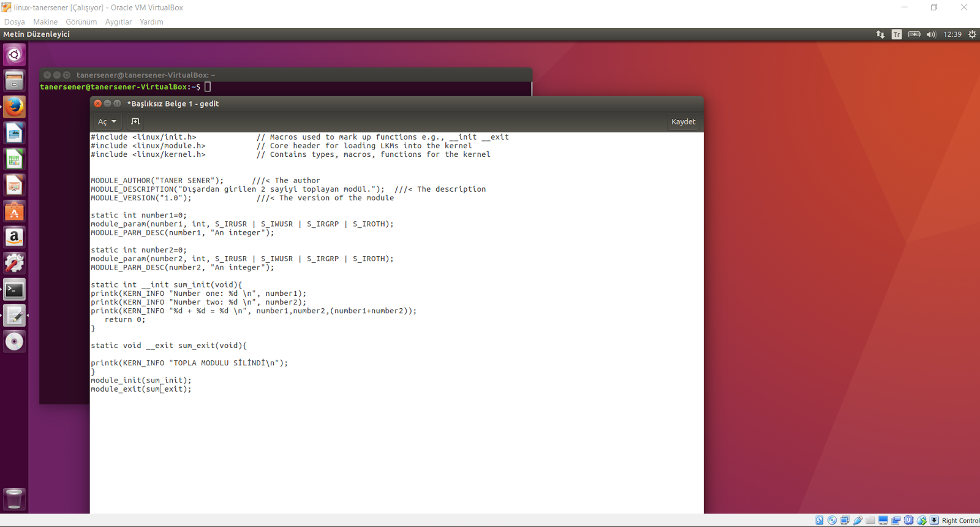Click the VirtualBox USB devices status icon
This screenshot has height=527, width=980.
[x=858, y=520]
